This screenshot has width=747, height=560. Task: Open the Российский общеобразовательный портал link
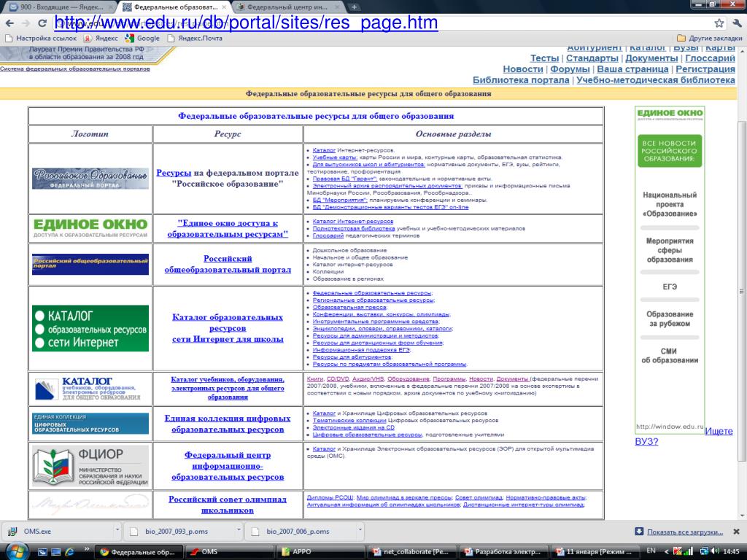(x=228, y=264)
